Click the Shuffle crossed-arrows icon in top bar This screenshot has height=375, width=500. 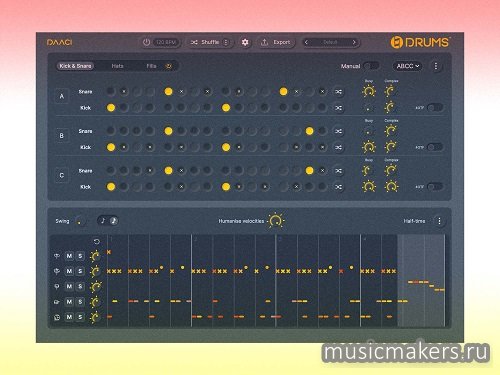pos(194,42)
